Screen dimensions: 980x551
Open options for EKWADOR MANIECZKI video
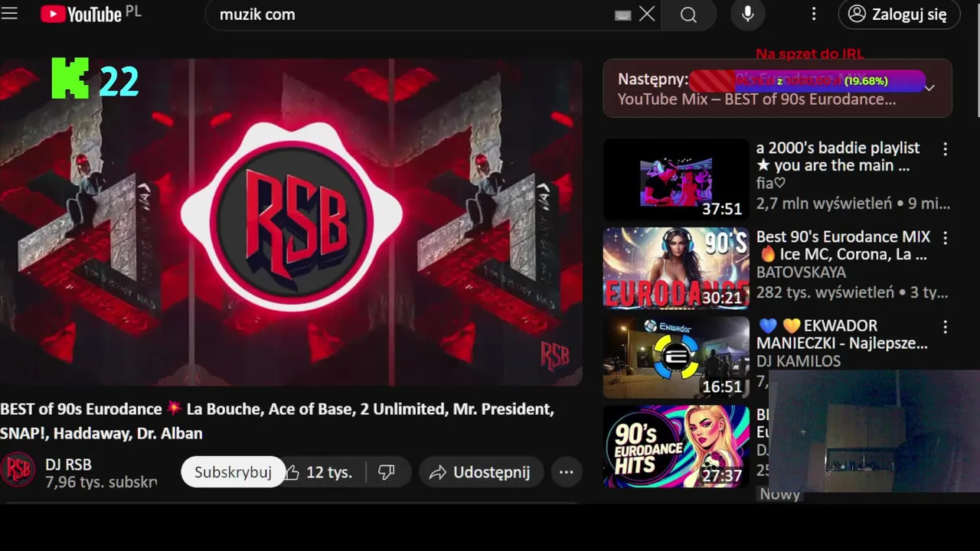946,327
